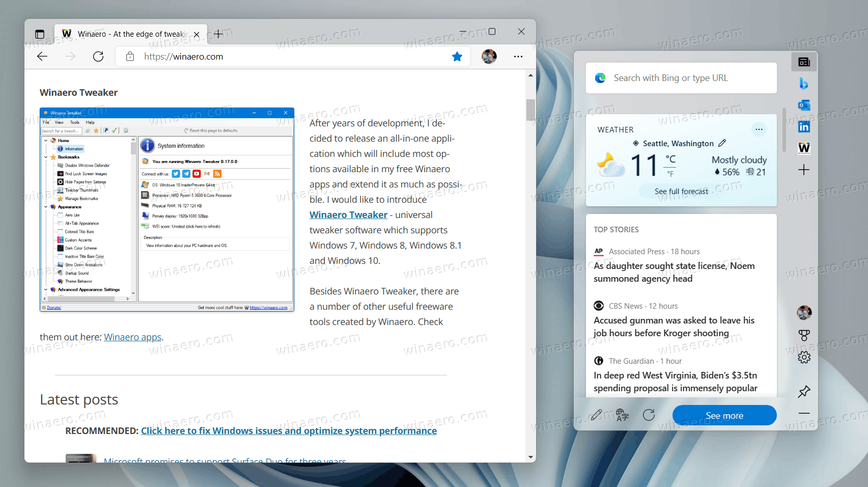868x487 pixels.
Task: Open the Edge settings and more menu
Action: pyautogui.click(x=518, y=57)
